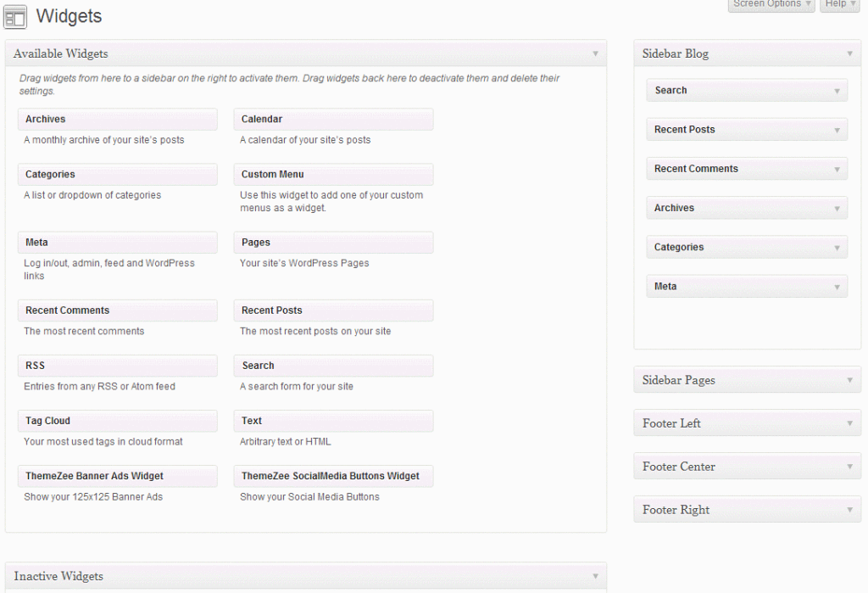Toggle the Inactive Widgets panel arrow
The width and height of the screenshot is (868, 593).
pyautogui.click(x=595, y=576)
